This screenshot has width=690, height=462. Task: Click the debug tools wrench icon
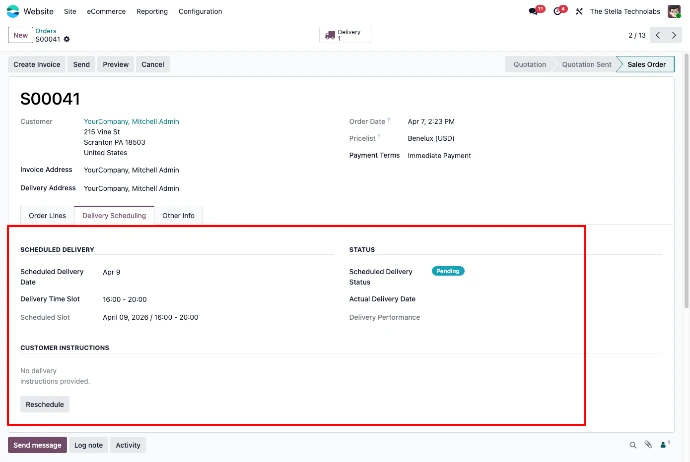coord(579,11)
